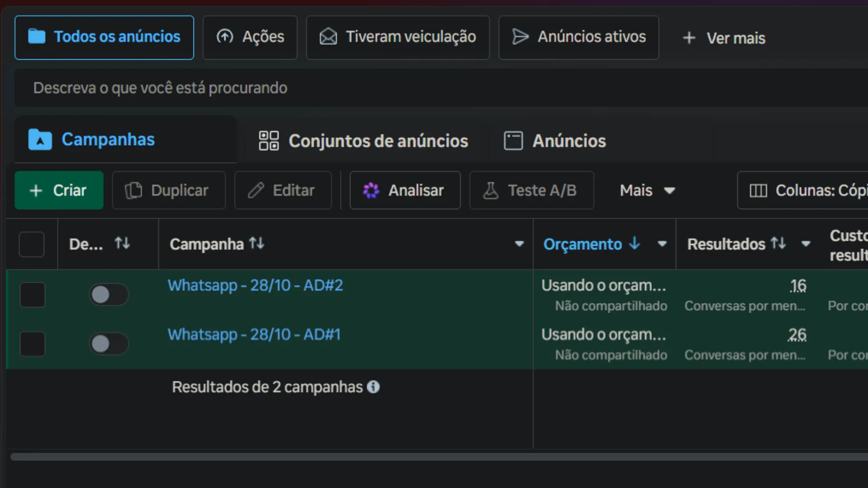
Task: Click the green Criar button
Action: [59, 190]
